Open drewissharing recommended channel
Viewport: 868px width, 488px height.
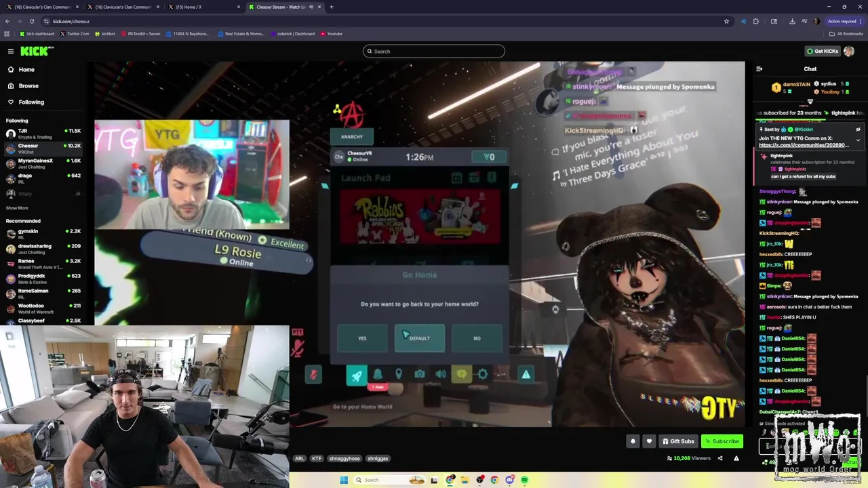pos(43,249)
